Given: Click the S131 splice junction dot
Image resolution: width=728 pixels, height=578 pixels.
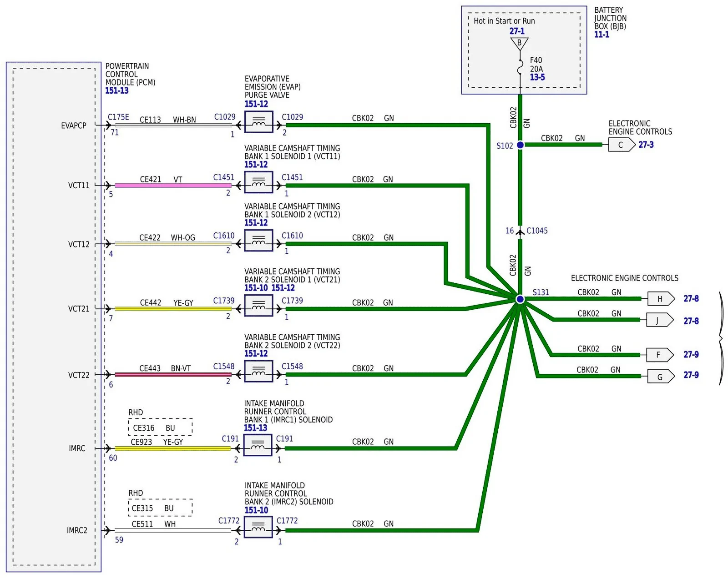Looking at the screenshot, I should pyautogui.click(x=520, y=299).
